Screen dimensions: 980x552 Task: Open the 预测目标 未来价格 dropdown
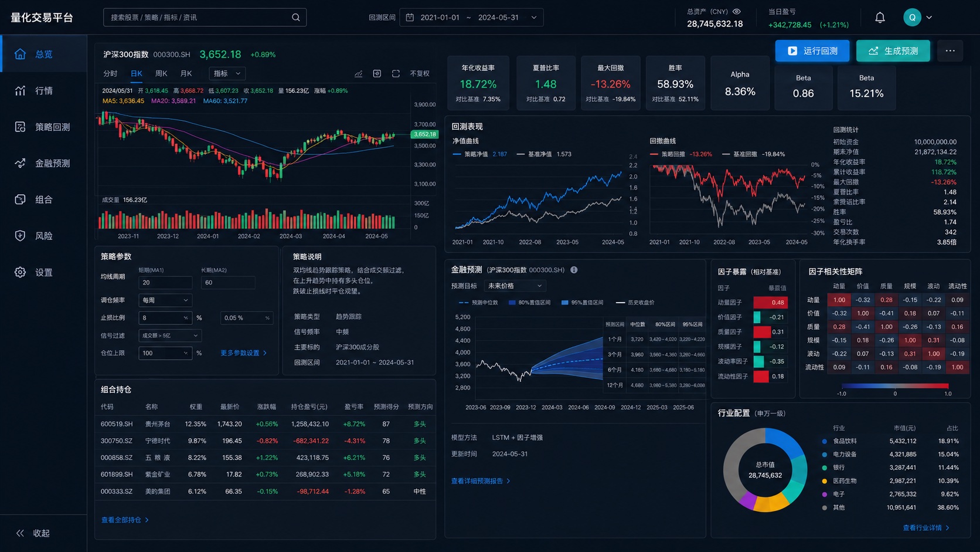515,286
